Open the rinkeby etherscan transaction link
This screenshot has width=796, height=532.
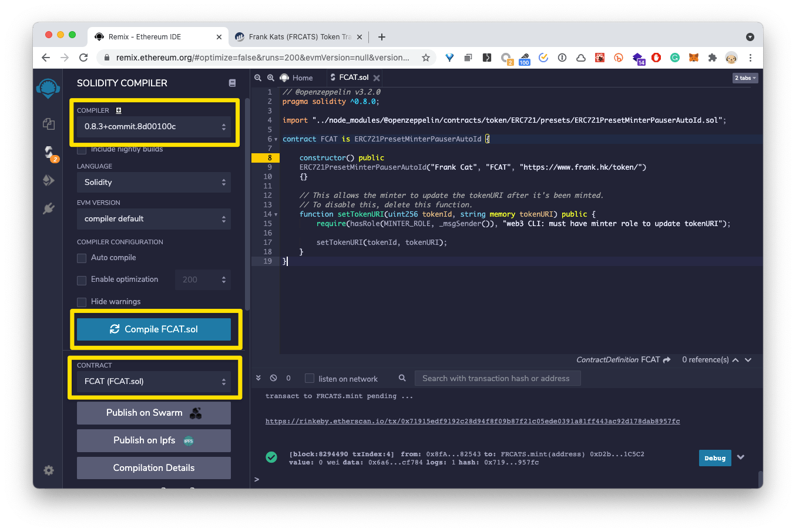tap(472, 421)
